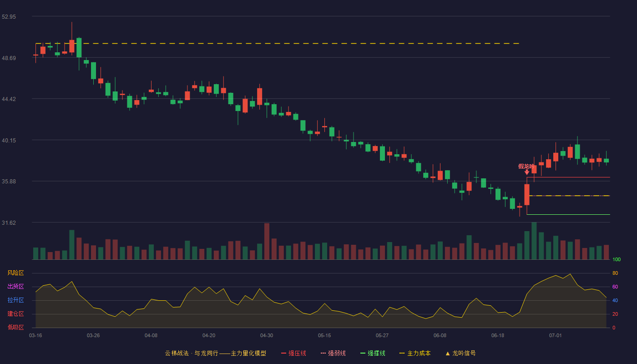637x364 pixels.
Task: Click the 05-27 date label
Action: (382, 335)
